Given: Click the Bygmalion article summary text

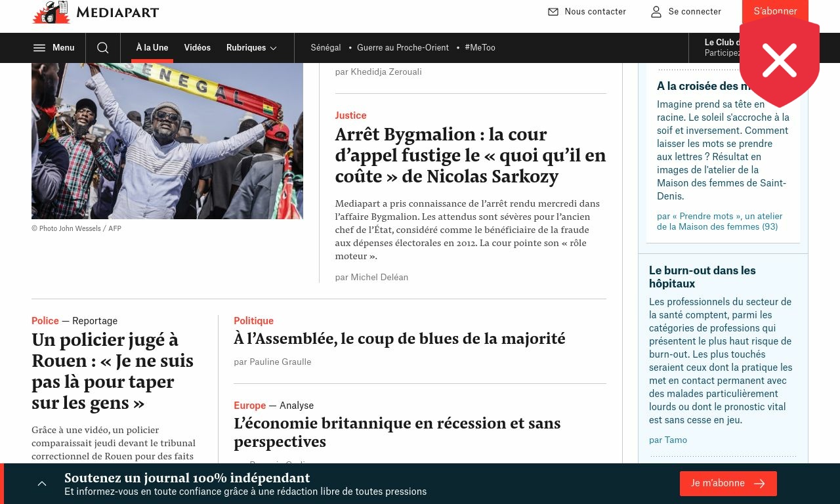Looking at the screenshot, I should click(467, 230).
